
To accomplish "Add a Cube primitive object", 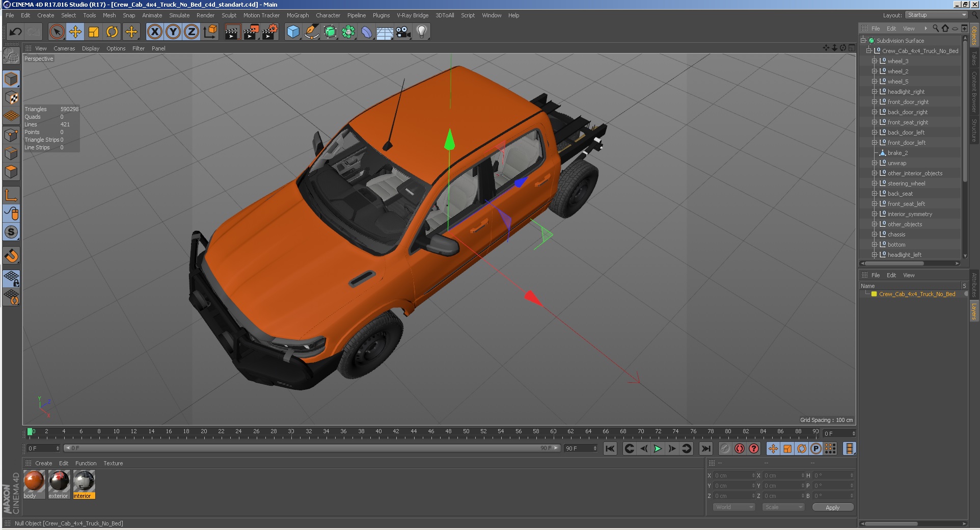I will [x=293, y=32].
